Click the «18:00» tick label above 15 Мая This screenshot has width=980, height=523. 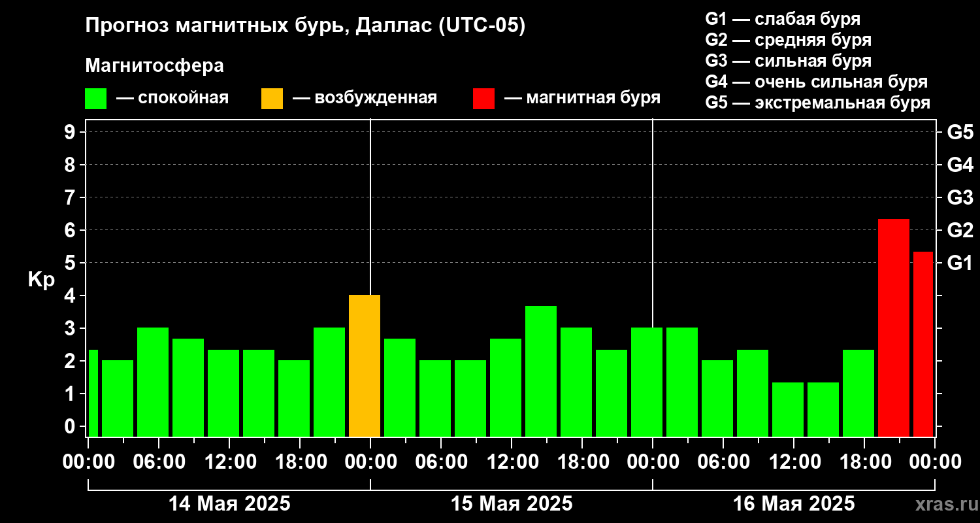(582, 462)
